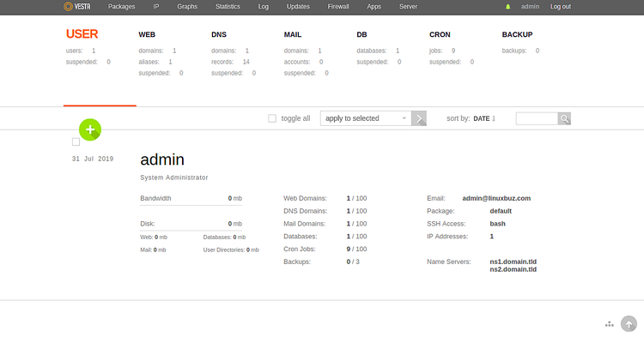
Task: Switch to the DNS tab
Action: [x=219, y=34]
